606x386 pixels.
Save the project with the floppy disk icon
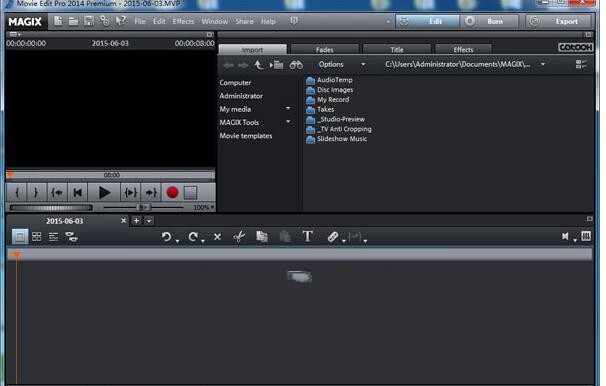click(x=89, y=21)
